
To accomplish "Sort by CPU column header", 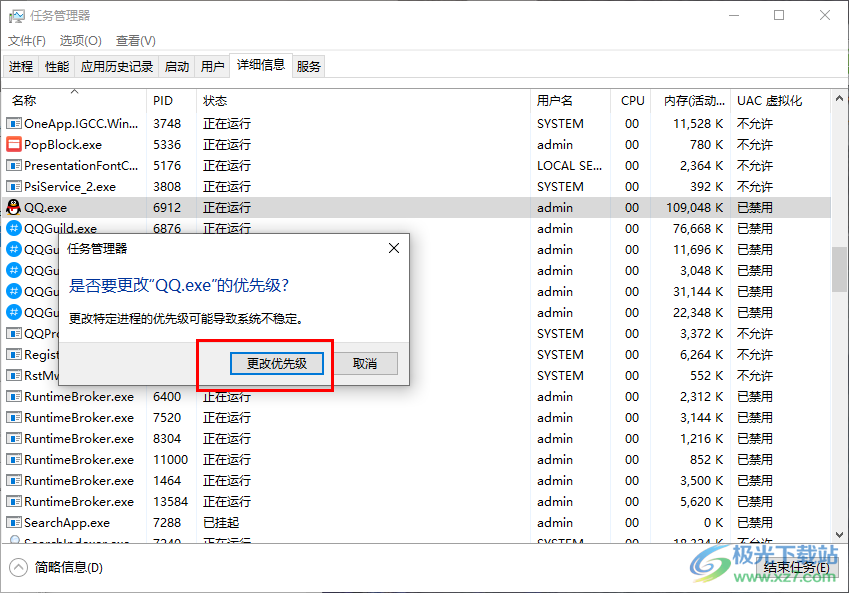I will 631,101.
